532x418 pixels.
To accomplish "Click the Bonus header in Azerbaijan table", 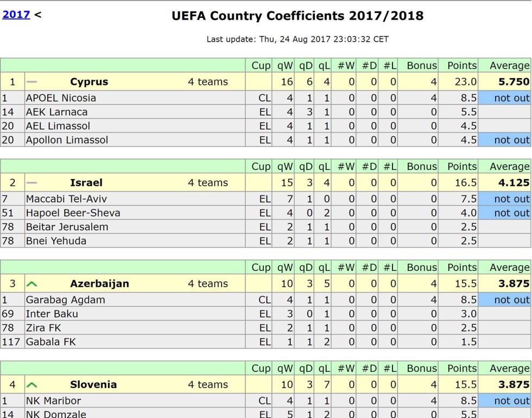I will (x=422, y=267).
